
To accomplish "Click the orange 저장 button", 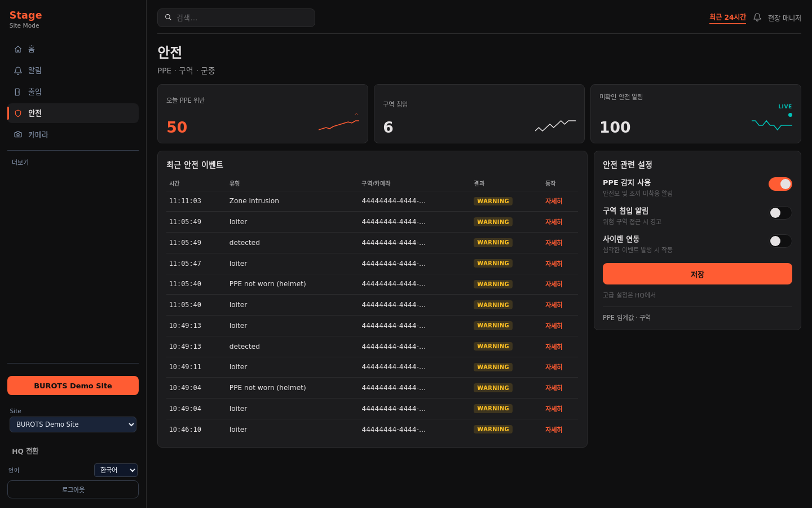I will coord(697,274).
